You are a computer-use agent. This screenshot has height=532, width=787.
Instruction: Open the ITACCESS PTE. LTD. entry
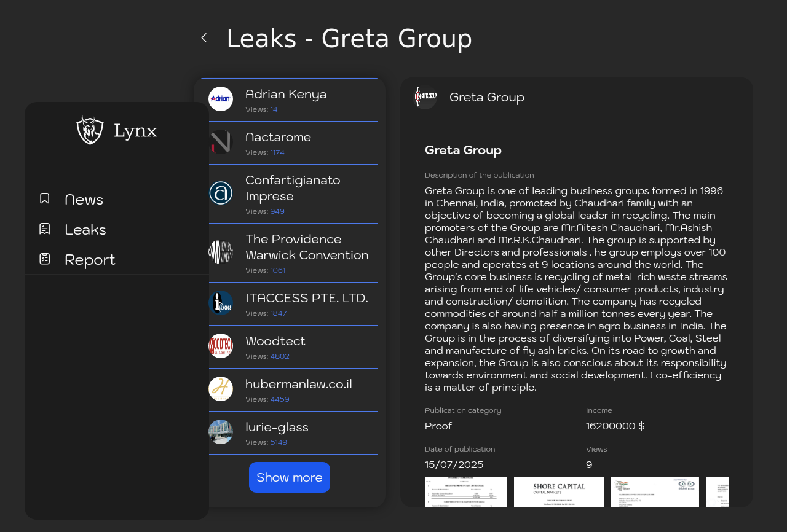tap(290, 304)
